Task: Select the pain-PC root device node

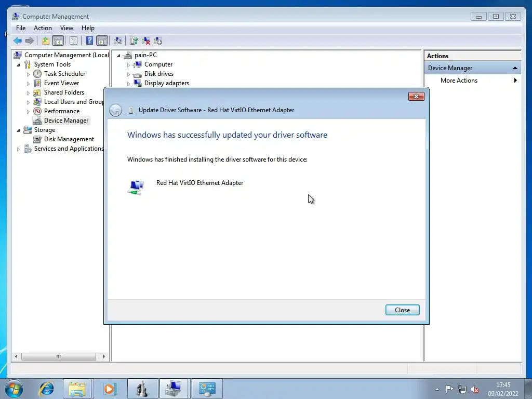Action: pyautogui.click(x=145, y=55)
